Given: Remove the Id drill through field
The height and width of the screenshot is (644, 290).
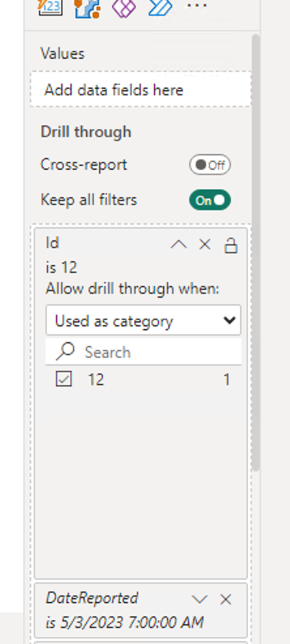Looking at the screenshot, I should pos(204,245).
